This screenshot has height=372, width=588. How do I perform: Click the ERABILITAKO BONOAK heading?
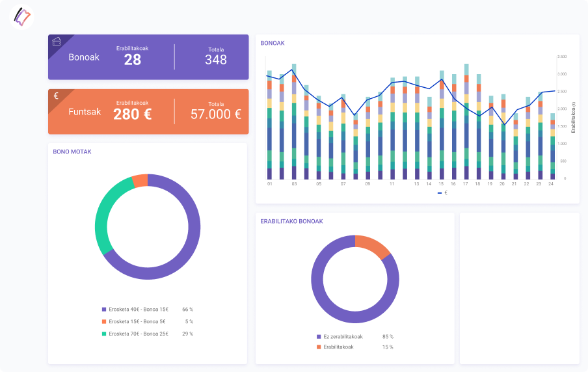pyautogui.click(x=291, y=221)
